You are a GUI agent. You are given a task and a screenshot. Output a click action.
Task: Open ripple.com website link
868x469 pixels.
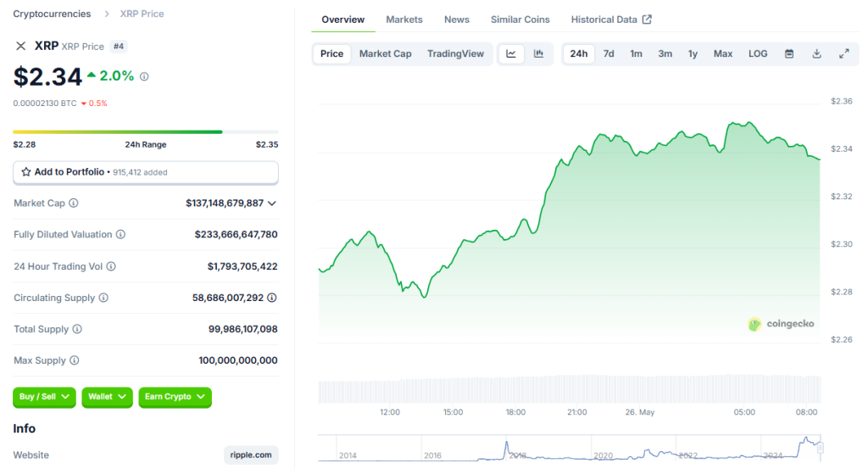[251, 455]
